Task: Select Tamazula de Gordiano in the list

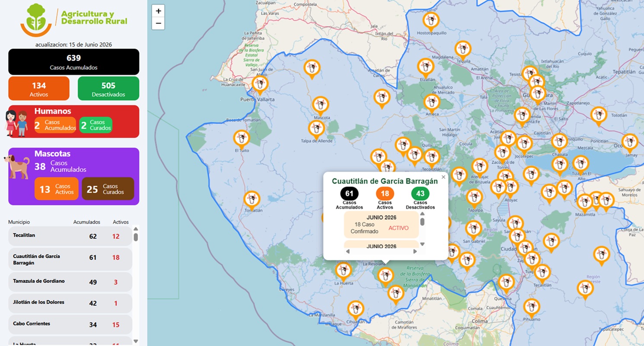Action: pos(70,282)
